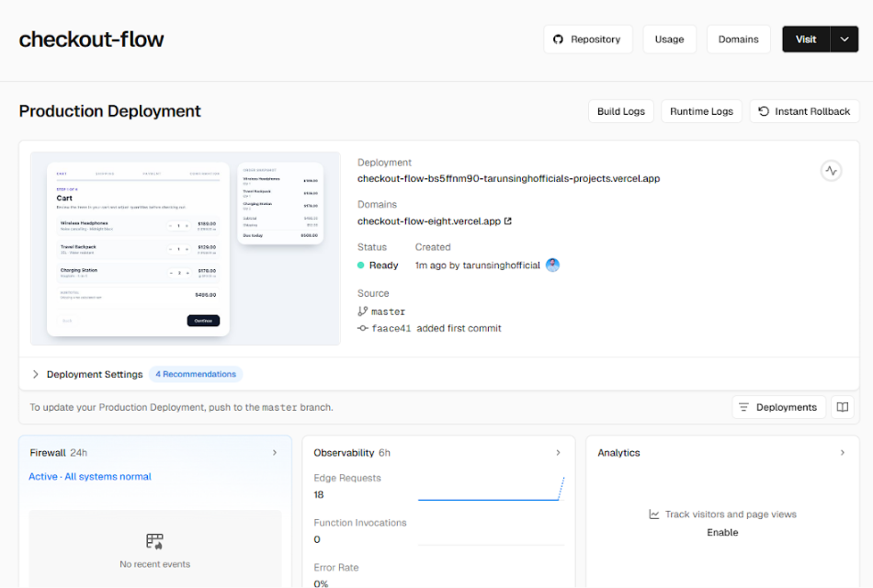
Task: Open the Active - All systems normal link
Action: coord(89,476)
